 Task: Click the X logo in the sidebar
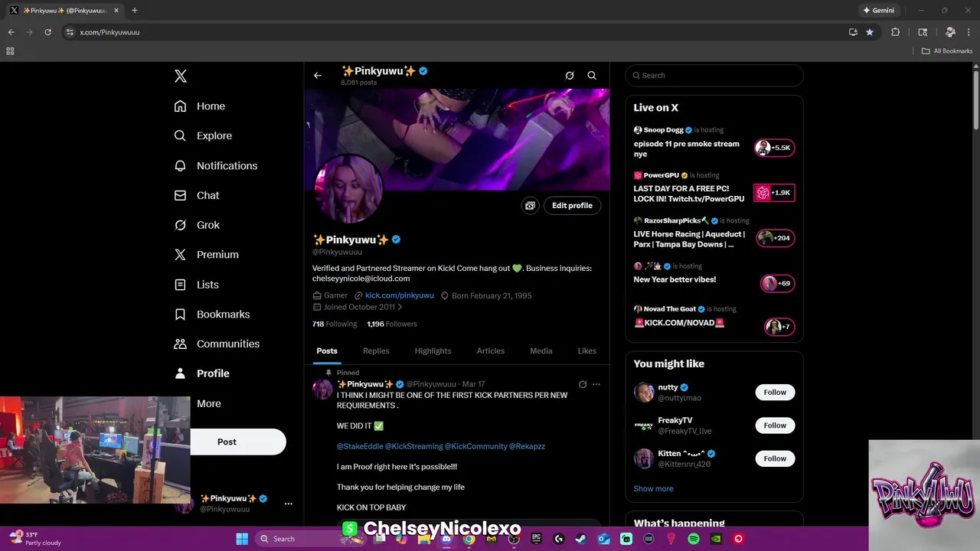click(180, 76)
